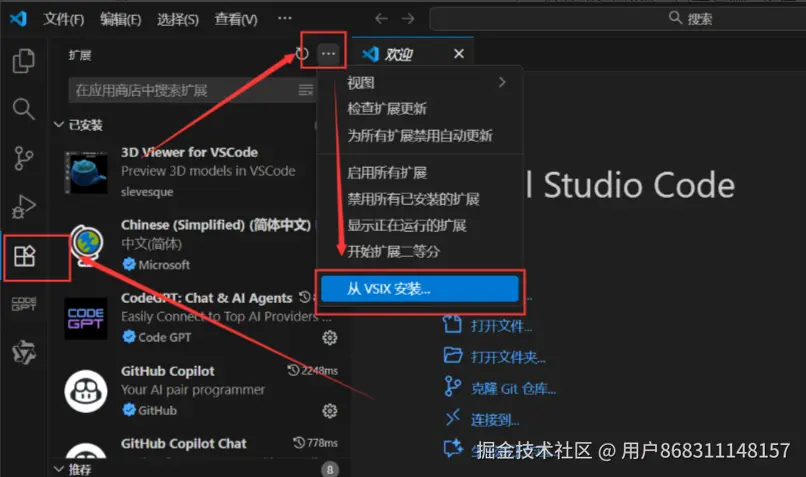Screen dimensions: 806x477
Task: Click the GitHub Copilot extension title
Action: coord(168,371)
